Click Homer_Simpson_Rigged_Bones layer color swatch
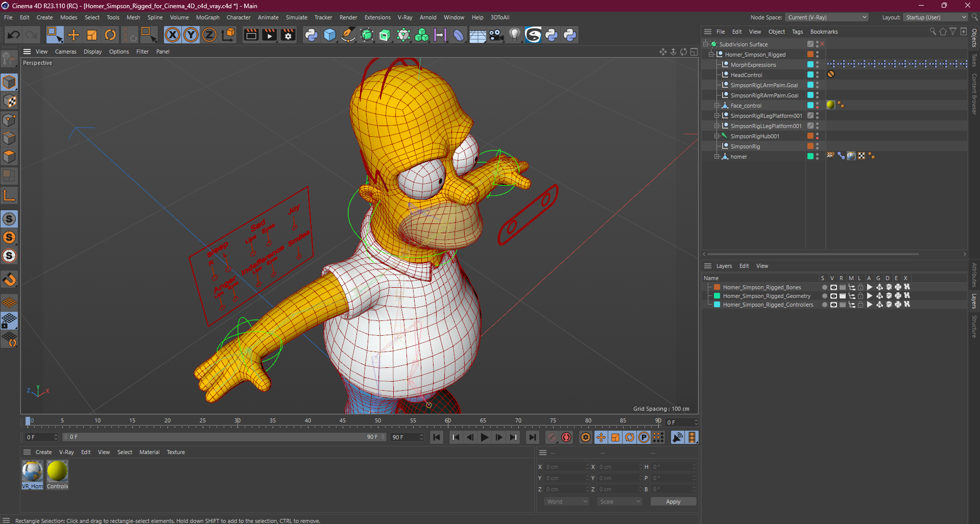The height and width of the screenshot is (524, 980). [x=717, y=287]
